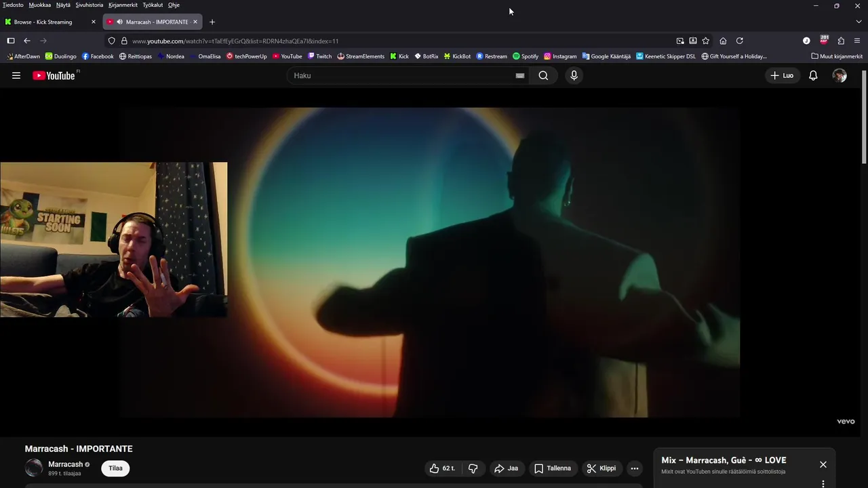Click the Mix – Marracash, Guè playlist title
The image size is (868, 488).
click(724, 460)
